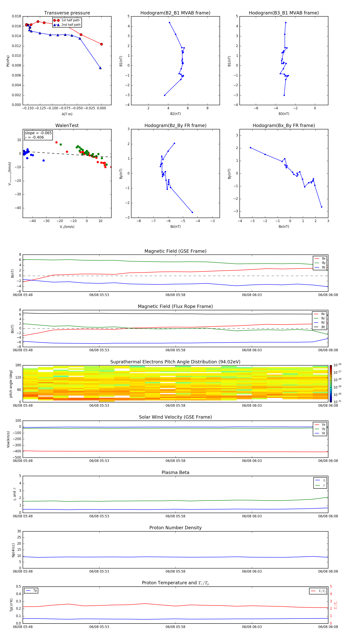Click 'Proton Number Density' panel title
The width and height of the screenshot is (351, 644).
point(175,528)
